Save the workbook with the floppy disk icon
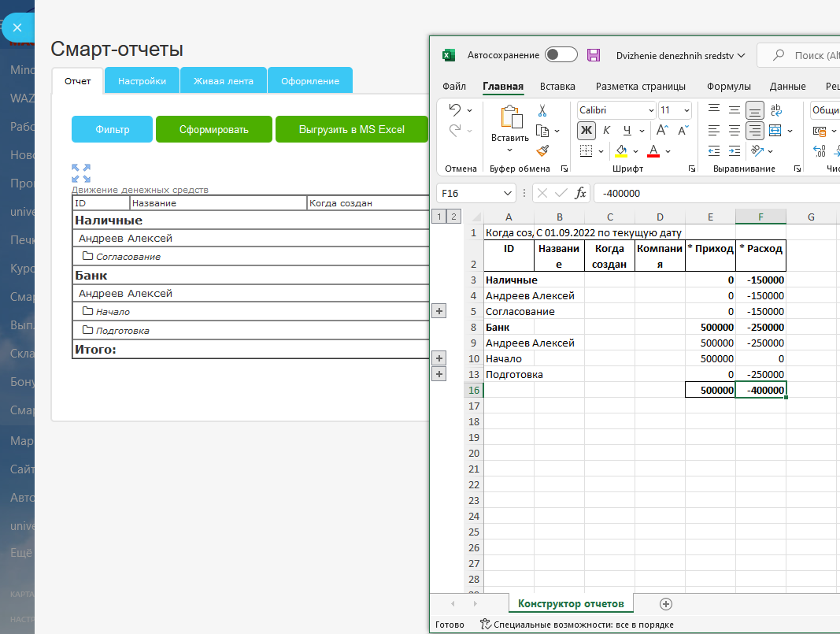This screenshot has width=840, height=634. click(x=594, y=55)
